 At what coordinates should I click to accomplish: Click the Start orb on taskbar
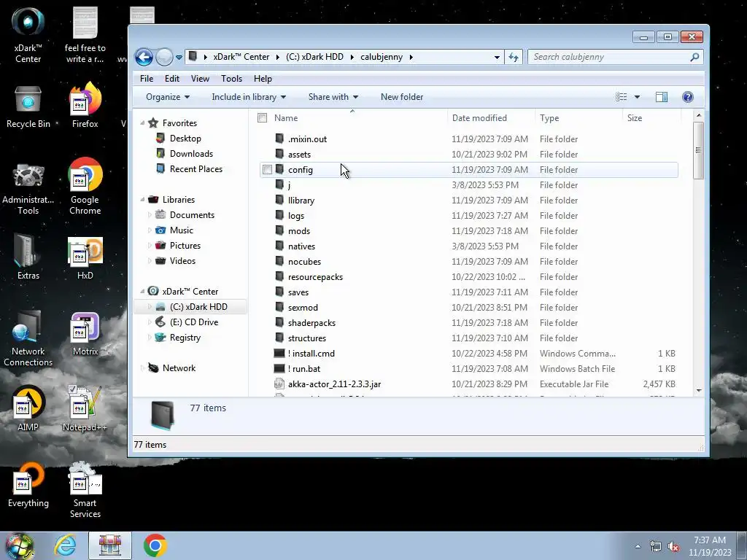19,545
